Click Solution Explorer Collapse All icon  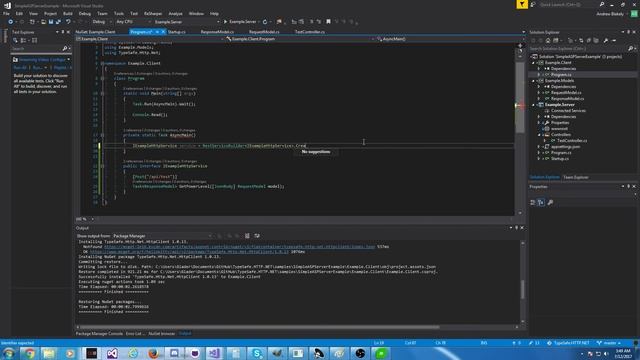coord(589,40)
